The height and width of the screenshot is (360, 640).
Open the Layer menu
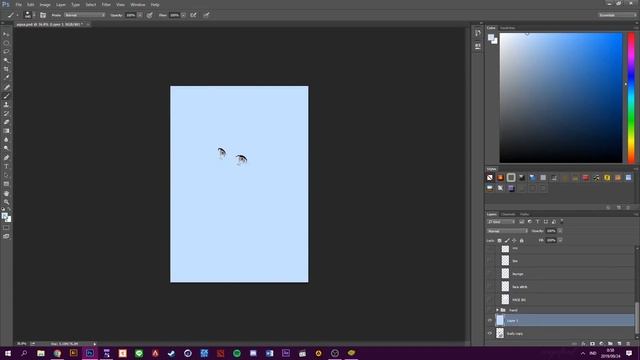click(61, 4)
